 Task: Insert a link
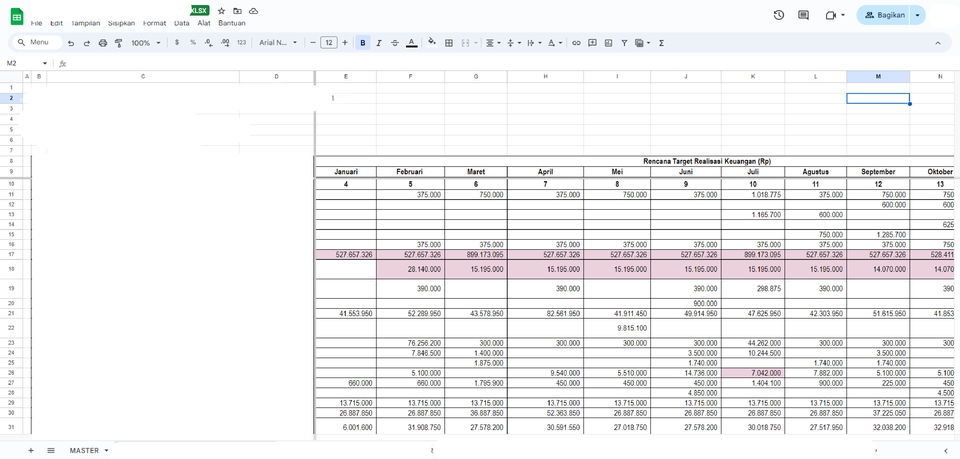click(x=576, y=43)
